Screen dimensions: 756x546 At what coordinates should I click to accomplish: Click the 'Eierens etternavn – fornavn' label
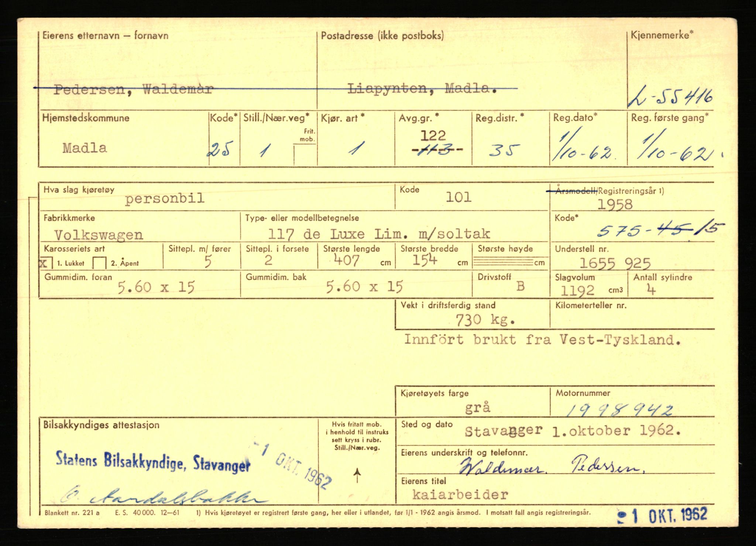coord(106,35)
